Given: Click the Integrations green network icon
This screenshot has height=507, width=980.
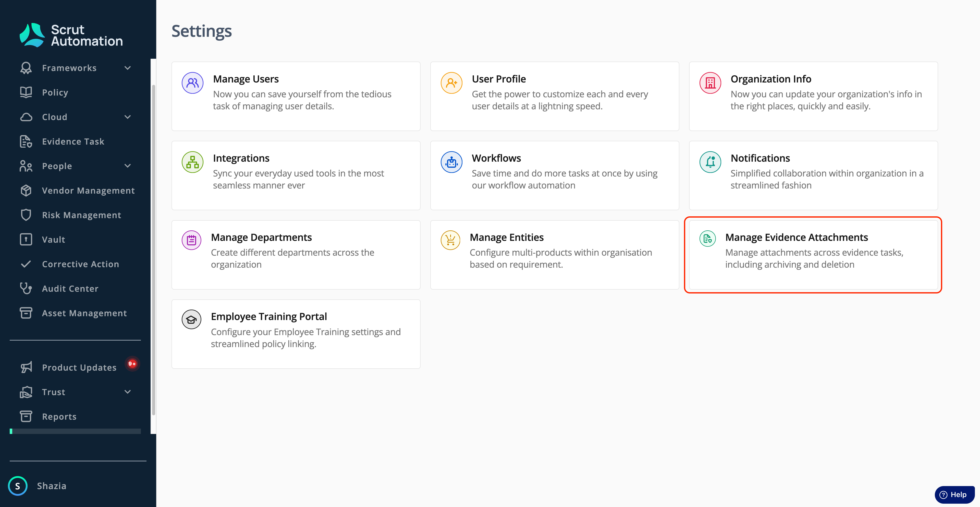Looking at the screenshot, I should [192, 162].
